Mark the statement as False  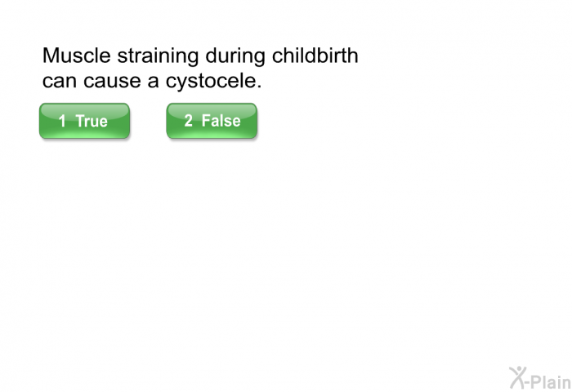212,121
